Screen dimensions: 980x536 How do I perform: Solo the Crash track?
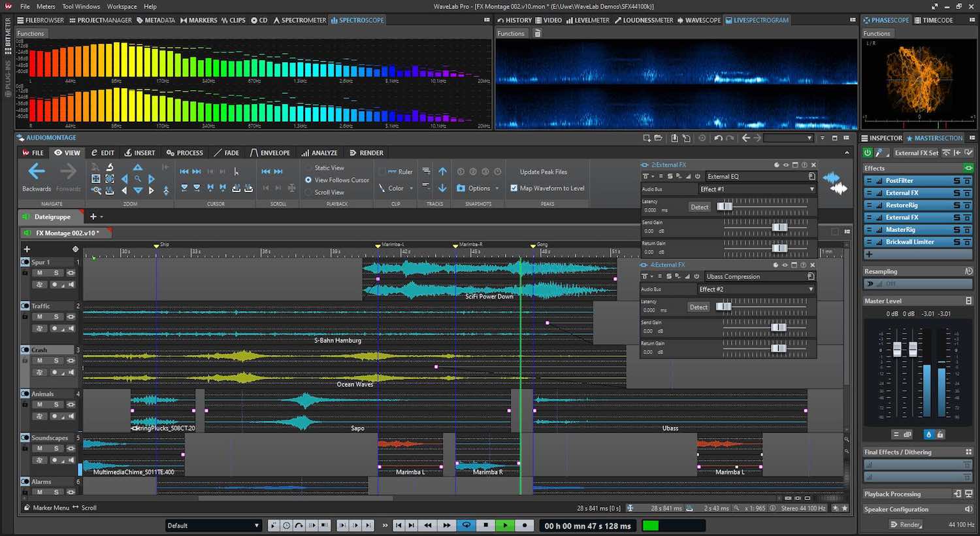56,361
